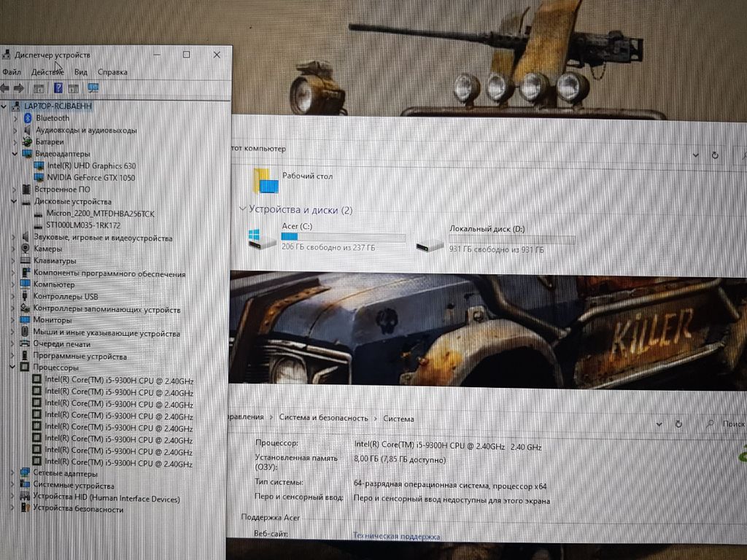Viewport: 747px width, 560px height.
Task: Select Компоненты программного обеспечения row
Action: 109,274
